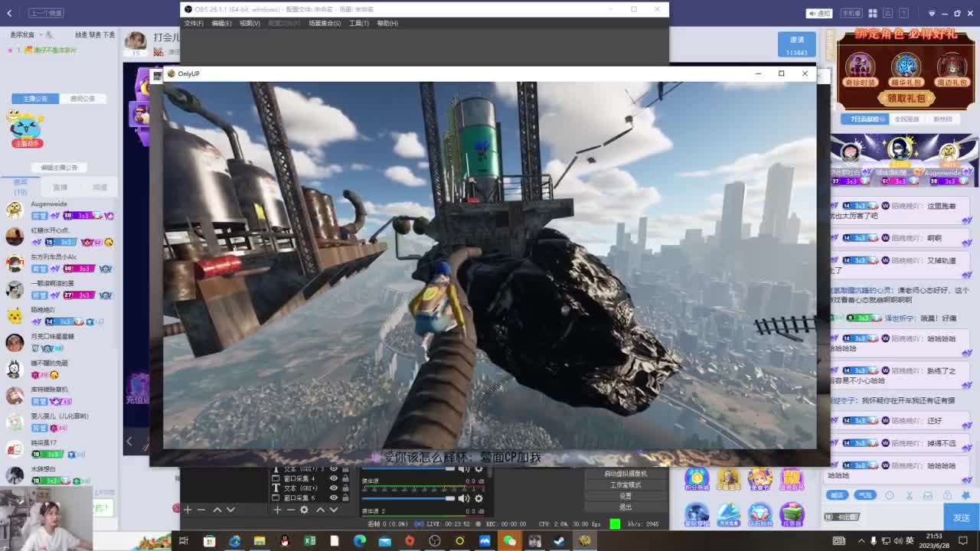Viewport: 980px width, 551px height.
Task: Adjust the lower audio mixer volume slider
Action: pos(407,498)
